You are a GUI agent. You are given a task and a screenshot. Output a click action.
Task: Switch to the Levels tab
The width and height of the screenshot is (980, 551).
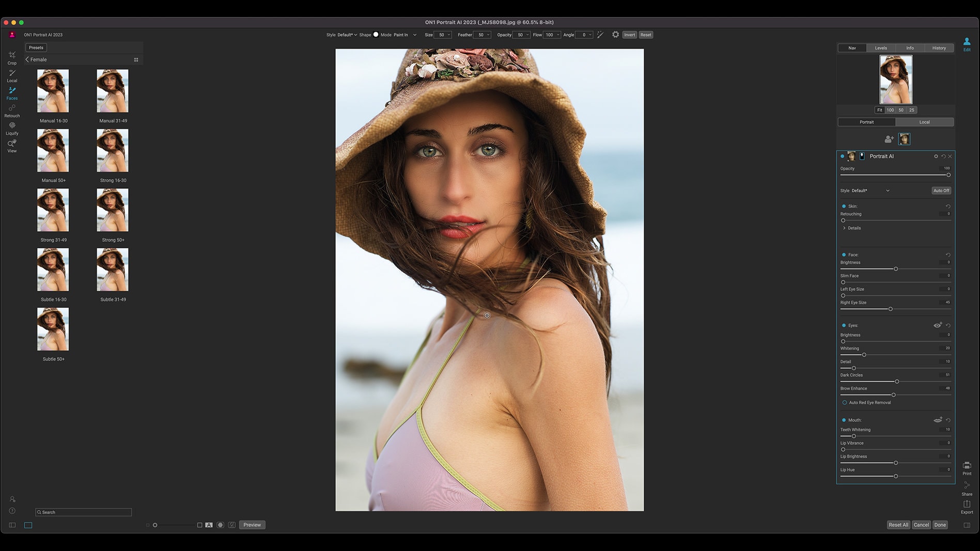(881, 48)
